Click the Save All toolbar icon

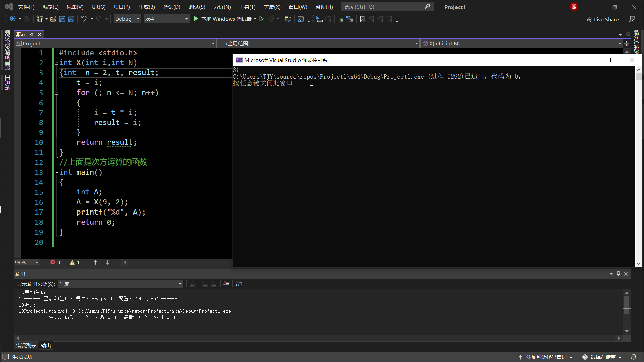coord(71,19)
